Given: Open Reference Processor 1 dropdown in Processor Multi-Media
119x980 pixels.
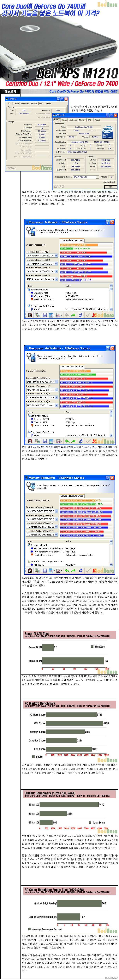Looking at the screenshot, I should (x=42, y=382).
